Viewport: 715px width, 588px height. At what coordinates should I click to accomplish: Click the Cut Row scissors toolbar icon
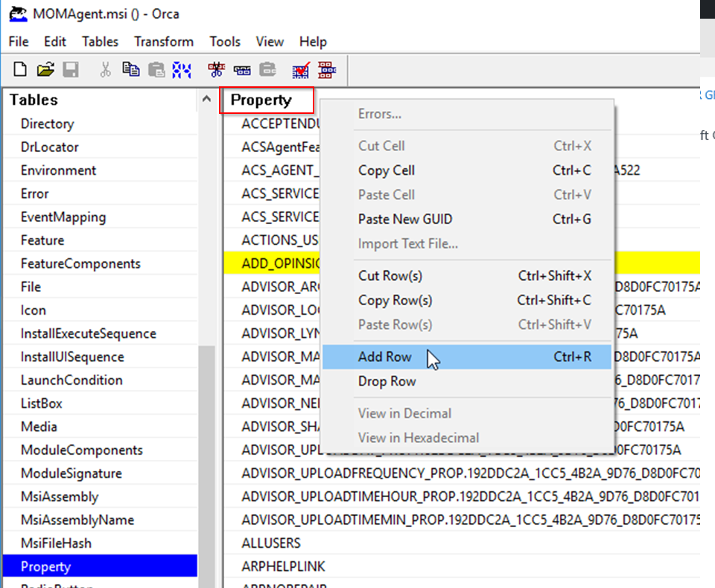[217, 70]
